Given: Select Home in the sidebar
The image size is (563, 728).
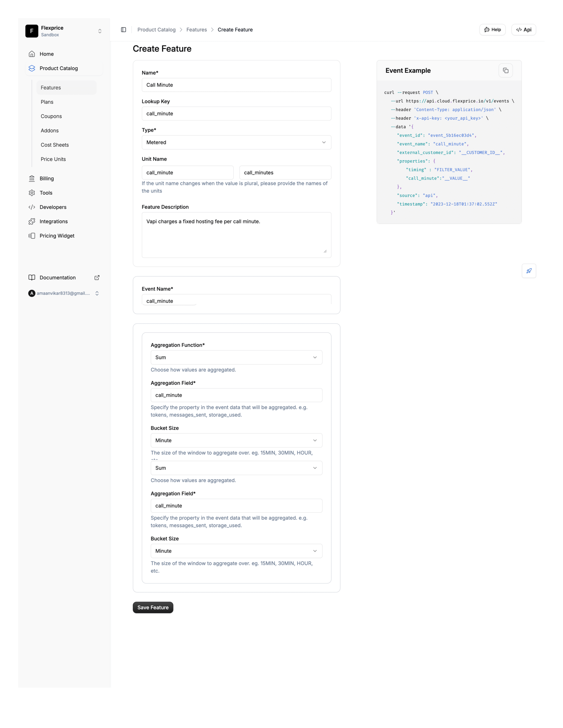Looking at the screenshot, I should [46, 54].
